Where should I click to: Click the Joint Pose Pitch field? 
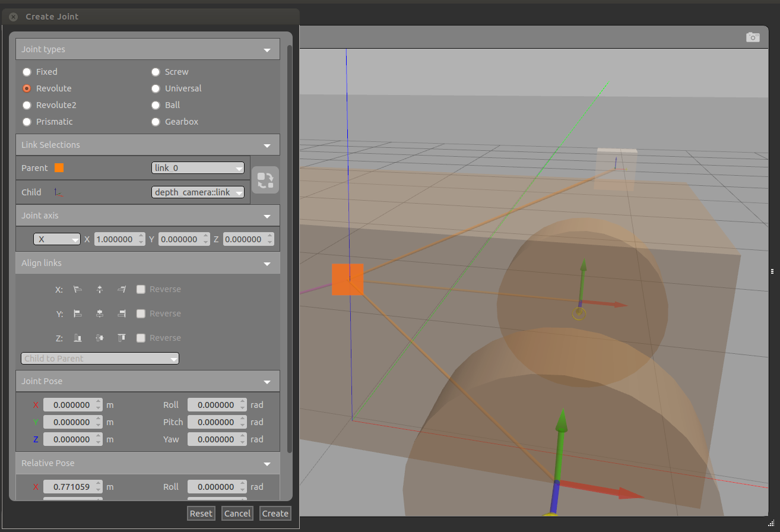[x=217, y=422]
